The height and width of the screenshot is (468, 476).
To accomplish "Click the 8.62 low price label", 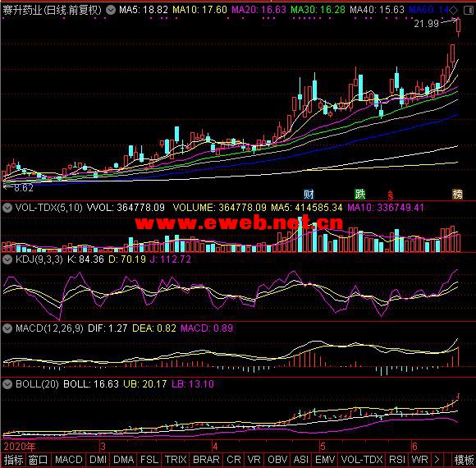I will click(x=23, y=188).
